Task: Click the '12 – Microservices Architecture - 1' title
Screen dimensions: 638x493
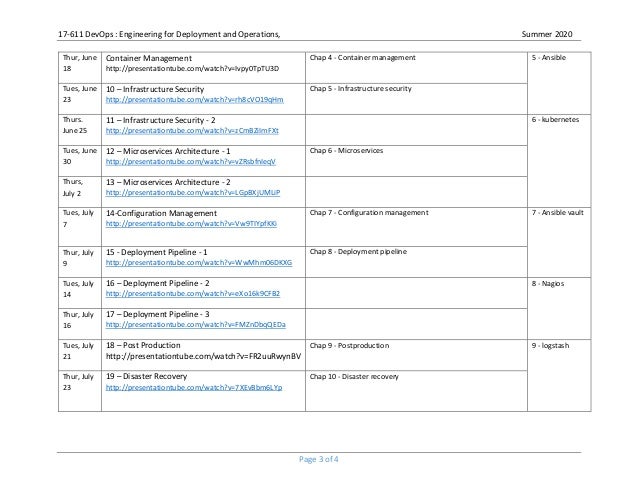Action: [168, 151]
